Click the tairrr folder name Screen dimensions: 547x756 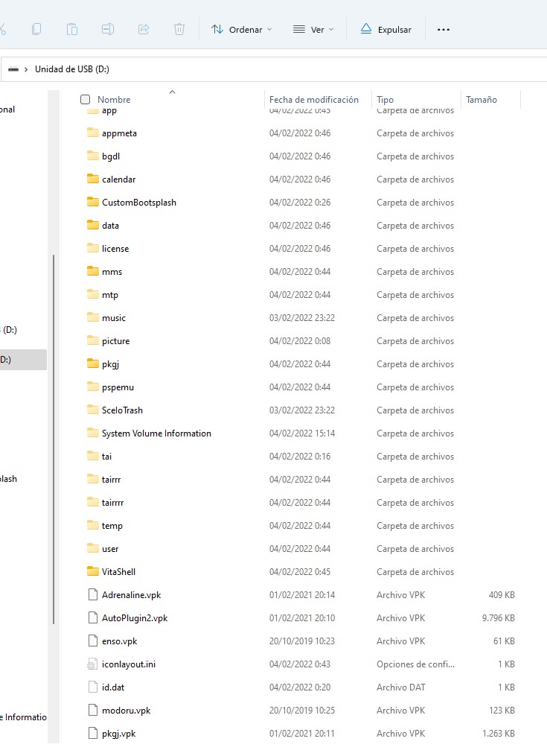pos(111,480)
